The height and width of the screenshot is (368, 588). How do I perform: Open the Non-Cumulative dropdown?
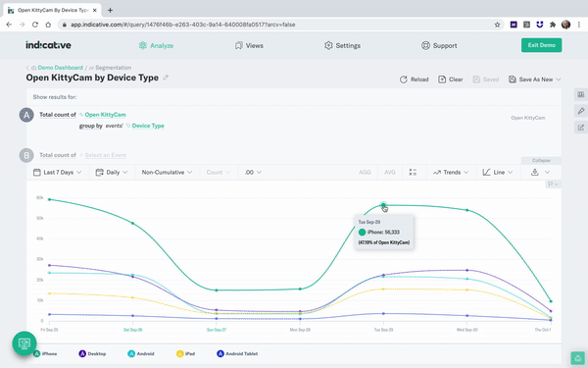click(x=167, y=173)
